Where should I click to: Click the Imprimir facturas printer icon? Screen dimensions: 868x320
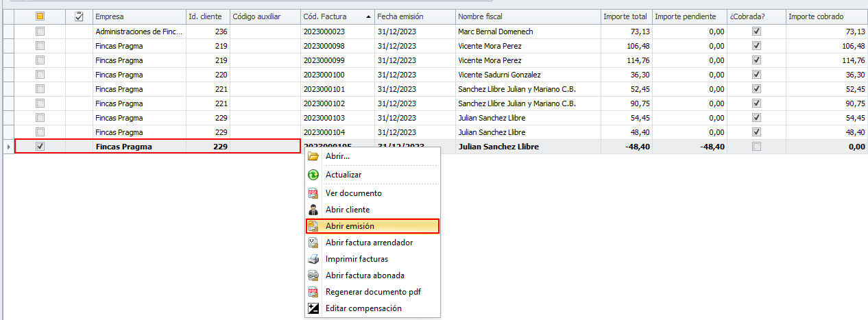coord(313,259)
